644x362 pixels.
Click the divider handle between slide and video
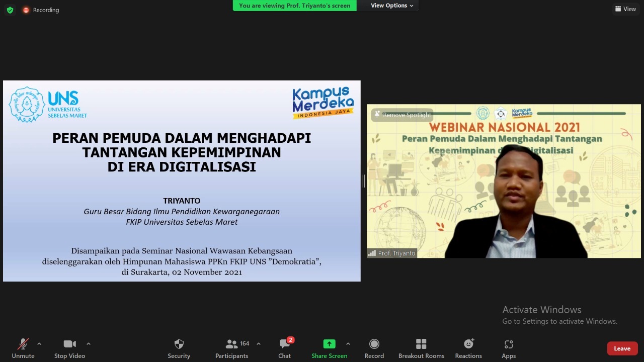363,181
